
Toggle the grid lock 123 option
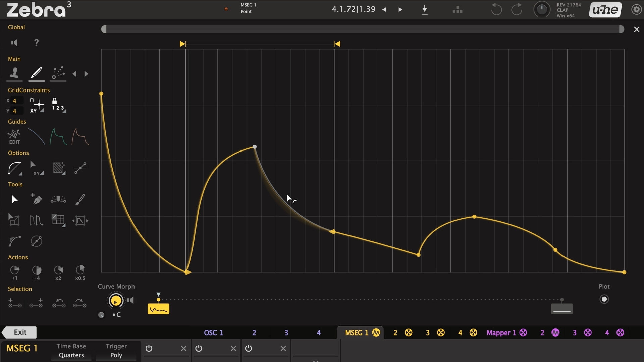pyautogui.click(x=58, y=105)
